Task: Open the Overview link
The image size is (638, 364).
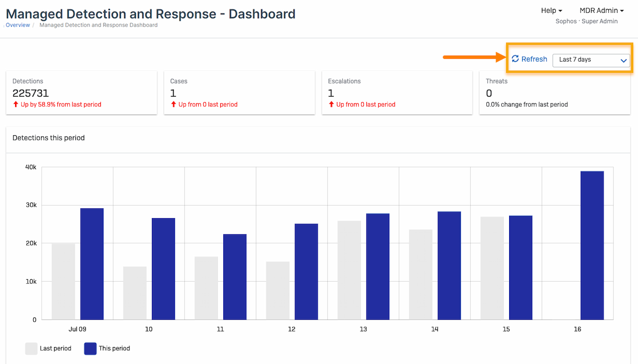Action: click(x=17, y=25)
